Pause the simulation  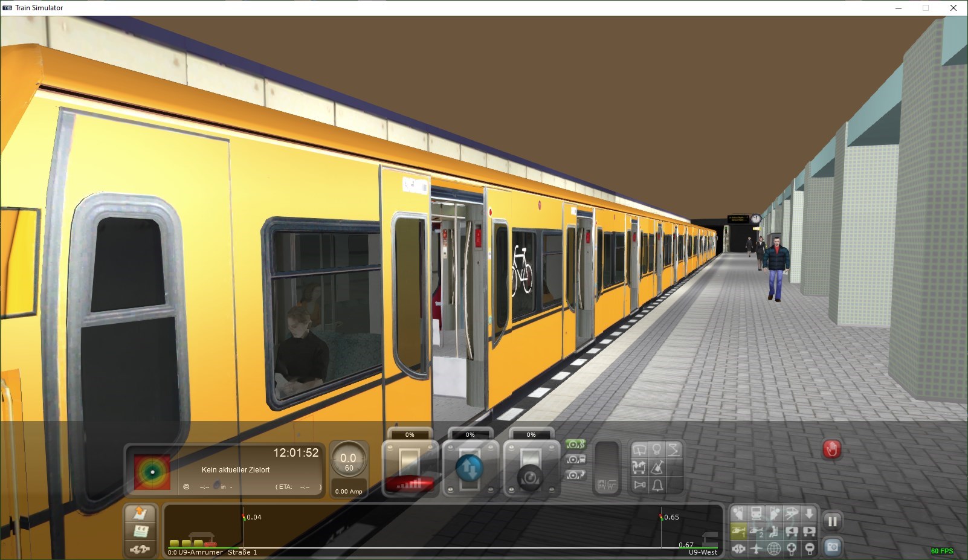832,521
